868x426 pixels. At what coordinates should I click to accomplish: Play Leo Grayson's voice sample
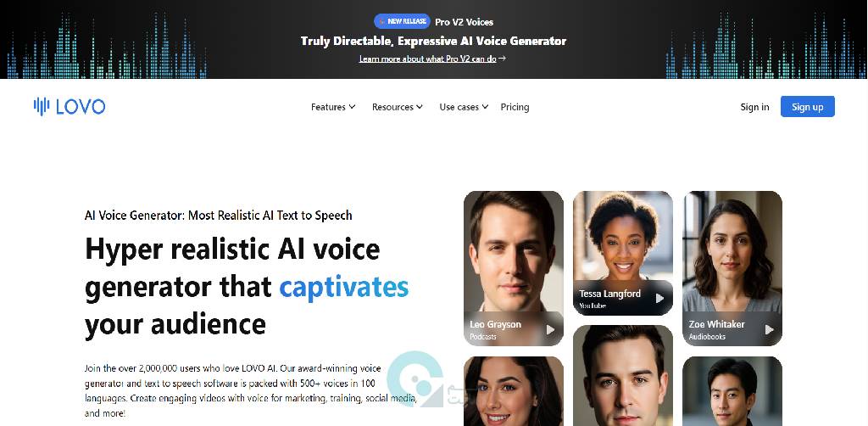tap(550, 329)
